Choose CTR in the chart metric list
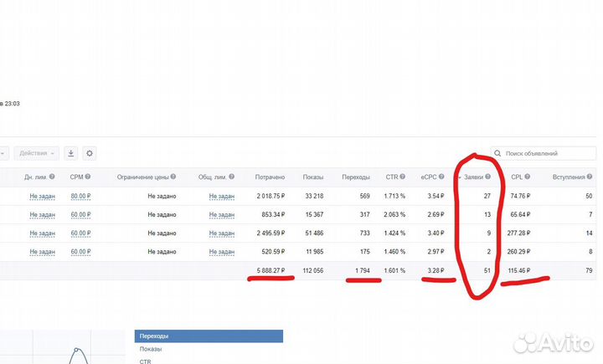 (x=146, y=361)
